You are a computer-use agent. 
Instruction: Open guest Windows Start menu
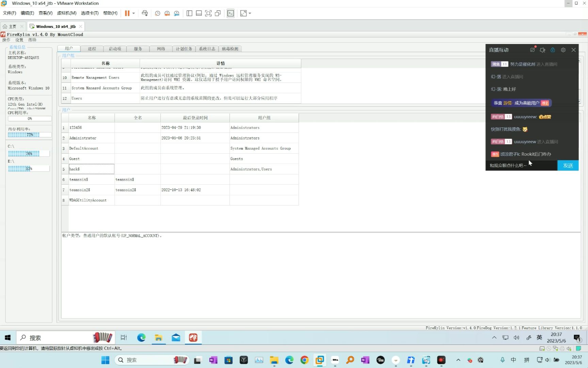click(7, 338)
